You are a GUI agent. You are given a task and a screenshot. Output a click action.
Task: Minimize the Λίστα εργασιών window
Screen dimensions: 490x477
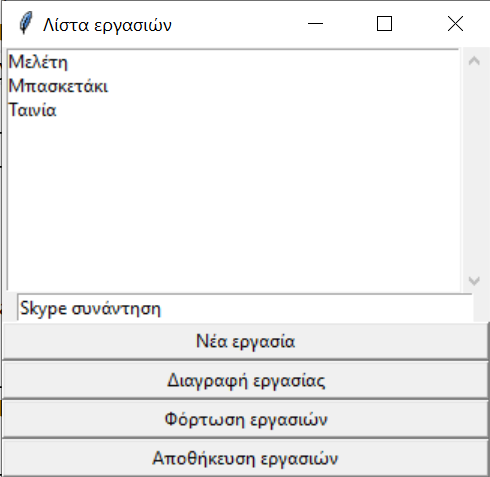pos(315,24)
